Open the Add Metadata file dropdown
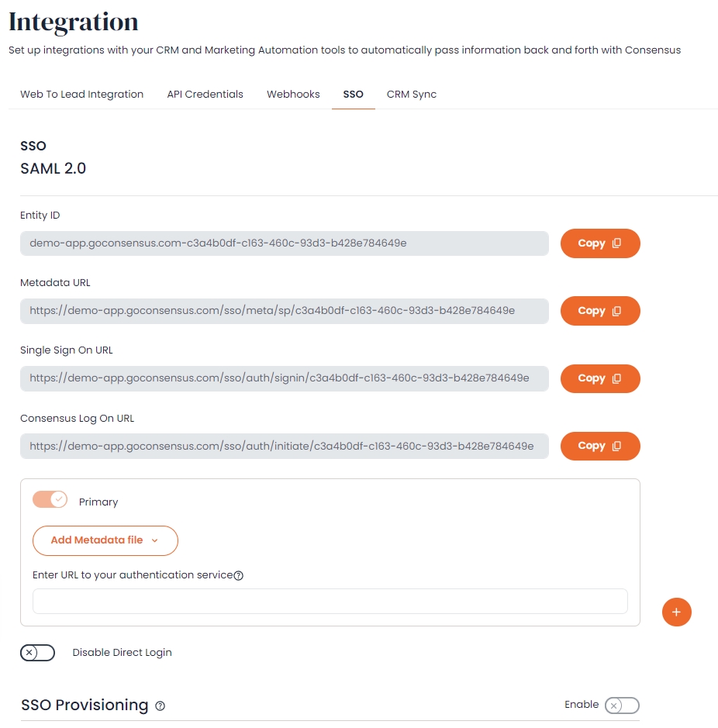718x728 pixels. point(105,540)
